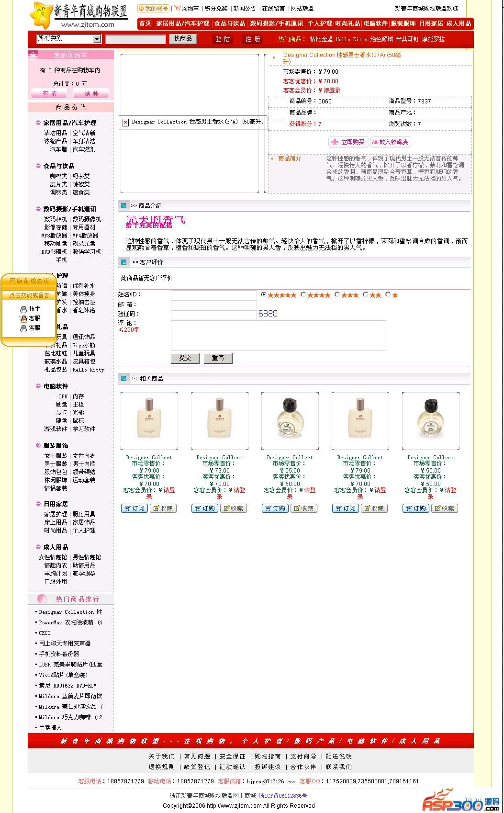Click the 立即购买 buy-now button
504x813 pixels.
[348, 142]
